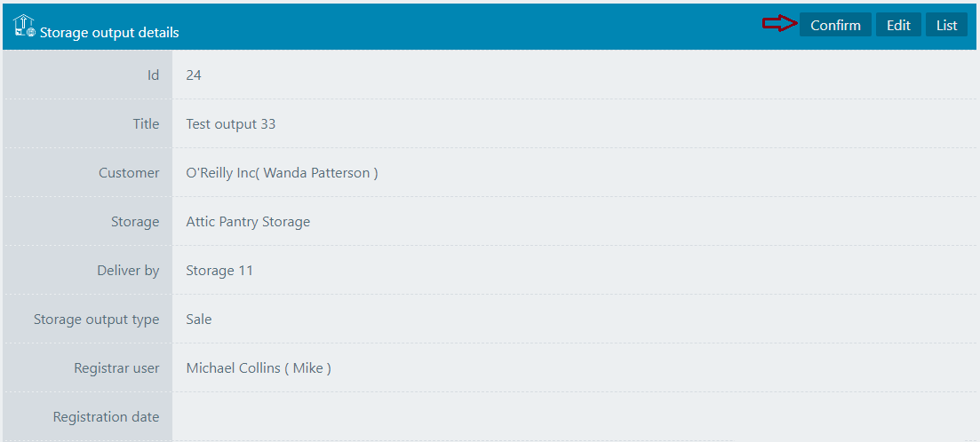
Task: Click the 'Title' field label
Action: tap(146, 124)
